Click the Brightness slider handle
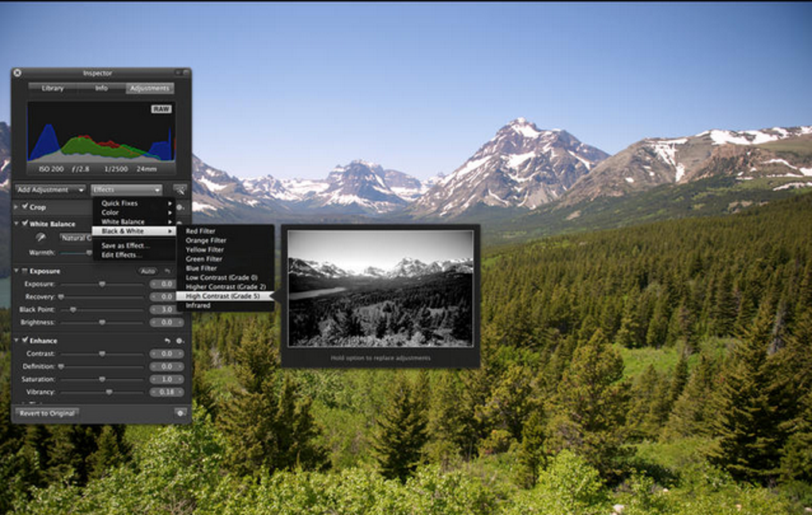The image size is (812, 515). coord(102,322)
